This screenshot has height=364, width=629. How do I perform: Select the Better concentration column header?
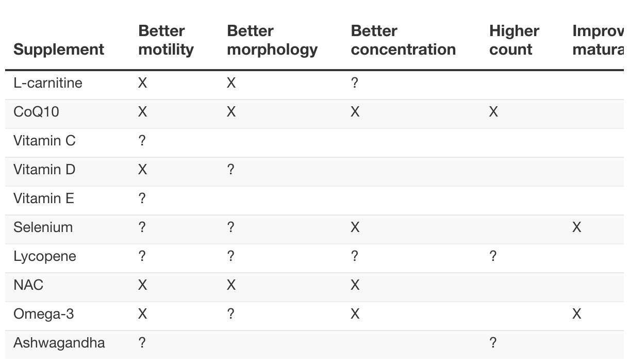point(403,40)
